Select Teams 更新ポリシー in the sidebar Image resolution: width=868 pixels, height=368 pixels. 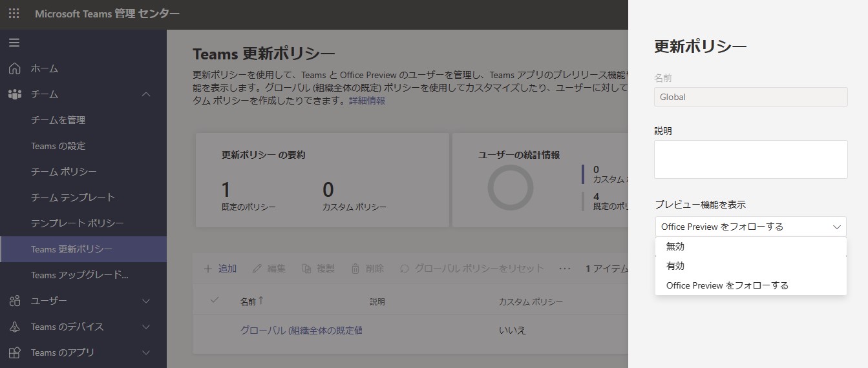[x=83, y=249]
